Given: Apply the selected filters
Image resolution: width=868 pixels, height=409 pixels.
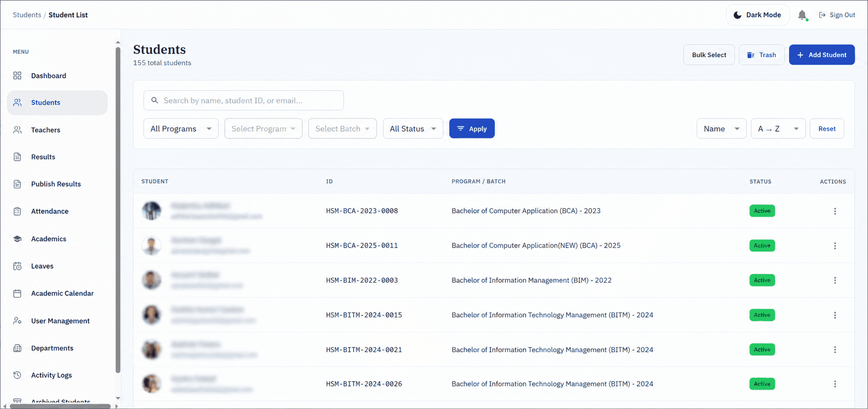Looking at the screenshot, I should (x=472, y=129).
